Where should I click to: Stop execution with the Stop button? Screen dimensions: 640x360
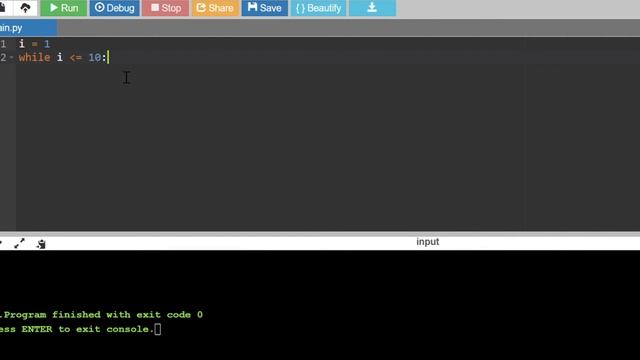pyautogui.click(x=166, y=8)
